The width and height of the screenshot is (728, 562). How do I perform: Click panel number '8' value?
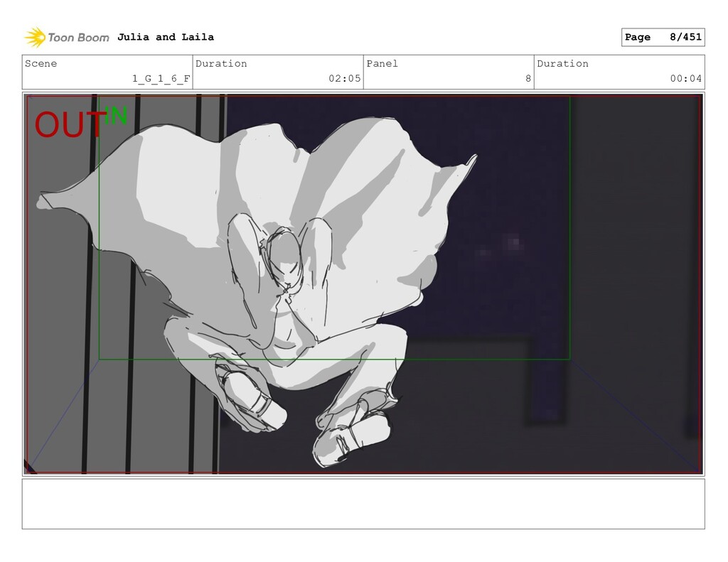528,78
